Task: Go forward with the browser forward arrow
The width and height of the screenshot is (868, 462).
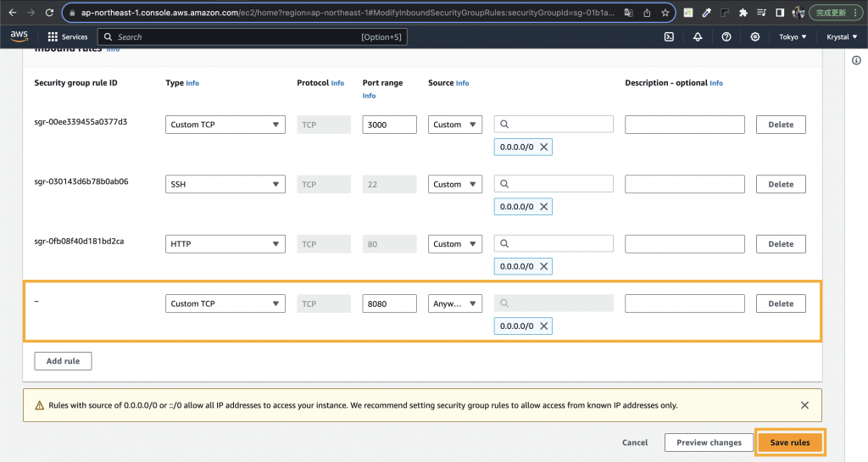Action: click(x=31, y=13)
